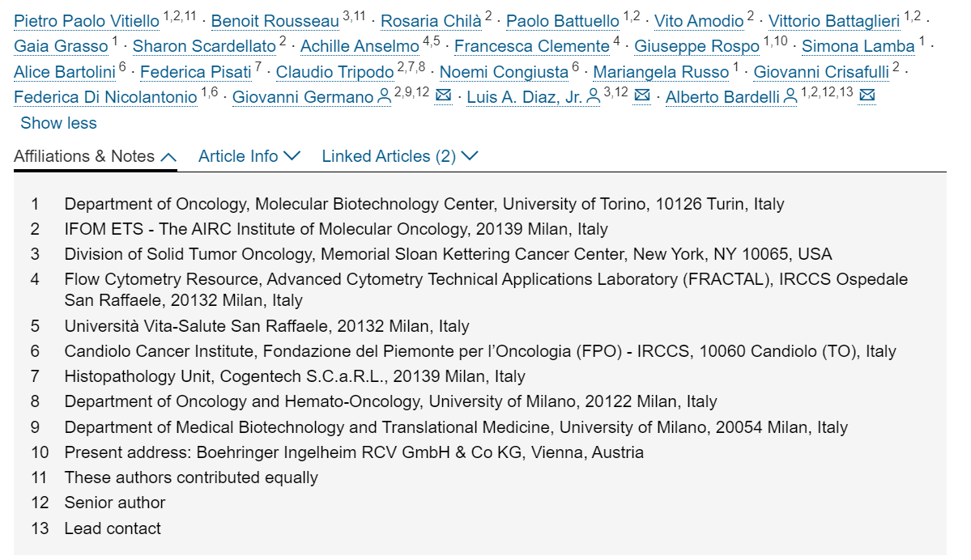Click on author Francesca Clemente
This screenshot has width=971, height=560.
[x=531, y=46]
